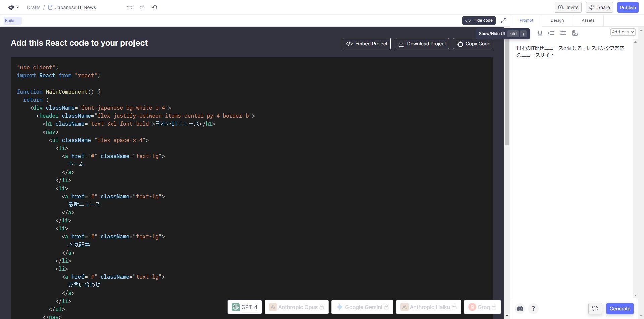Select the Anthropic Opus model
The height and width of the screenshot is (319, 644).
(x=297, y=307)
